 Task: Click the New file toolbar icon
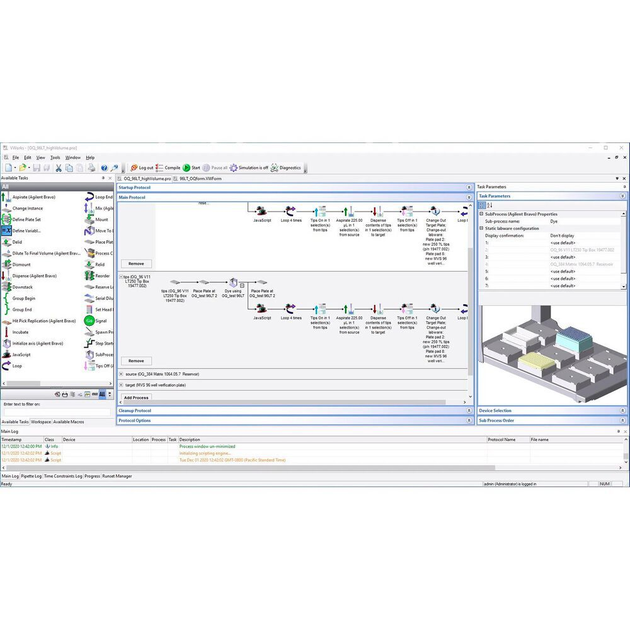click(x=8, y=168)
